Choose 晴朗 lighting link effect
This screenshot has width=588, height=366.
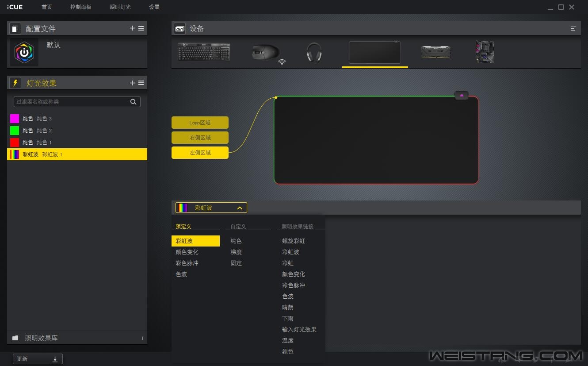[x=288, y=308]
